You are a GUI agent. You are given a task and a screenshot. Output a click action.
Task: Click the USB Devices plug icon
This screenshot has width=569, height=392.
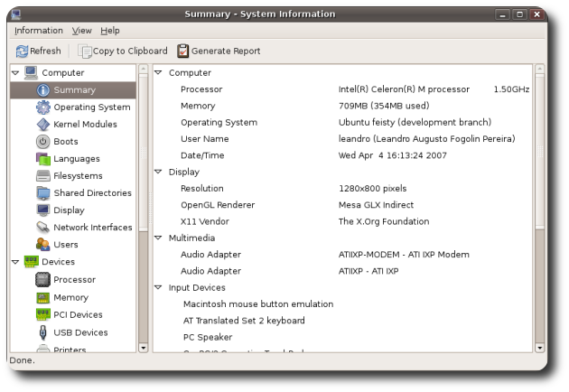point(42,332)
